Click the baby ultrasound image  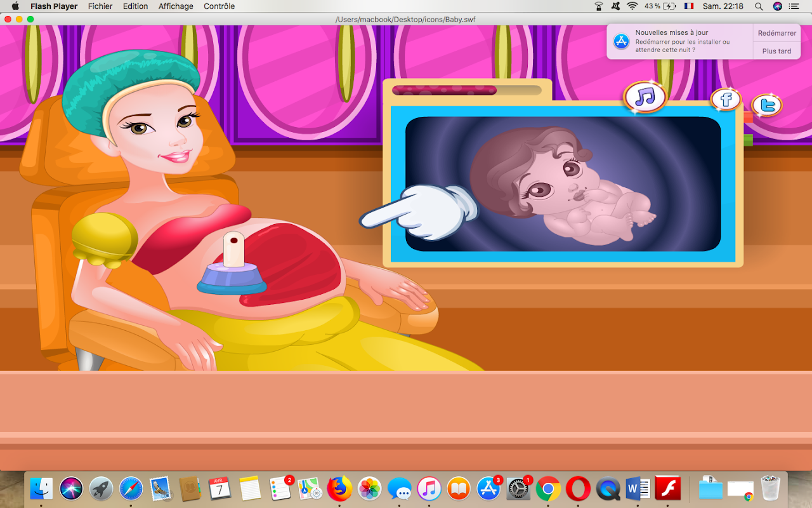(563, 184)
